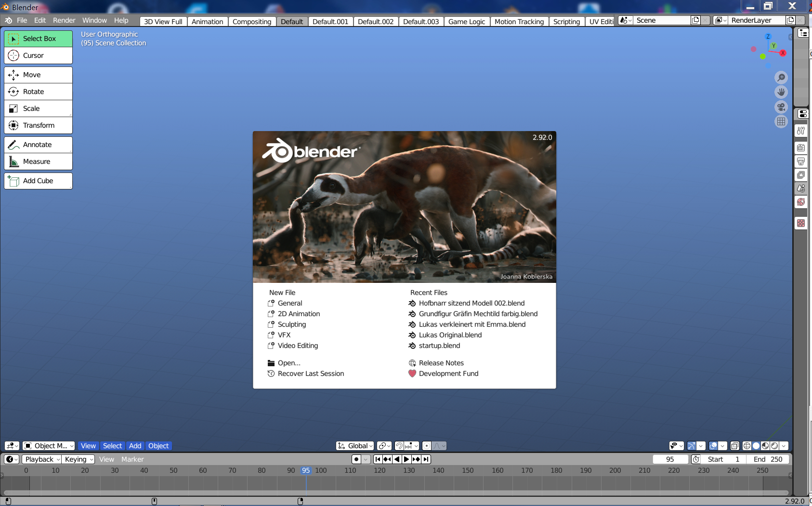Toggle X-ray mode in the viewport header
Viewport: 812px width, 506px height.
point(735,446)
